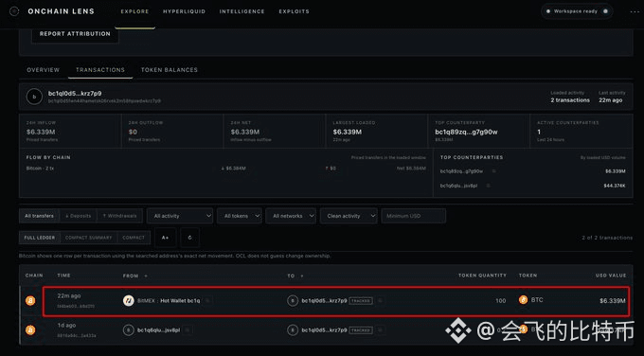
Task: Click the TRACKED badge in 1d ago row
Action: click(361, 329)
